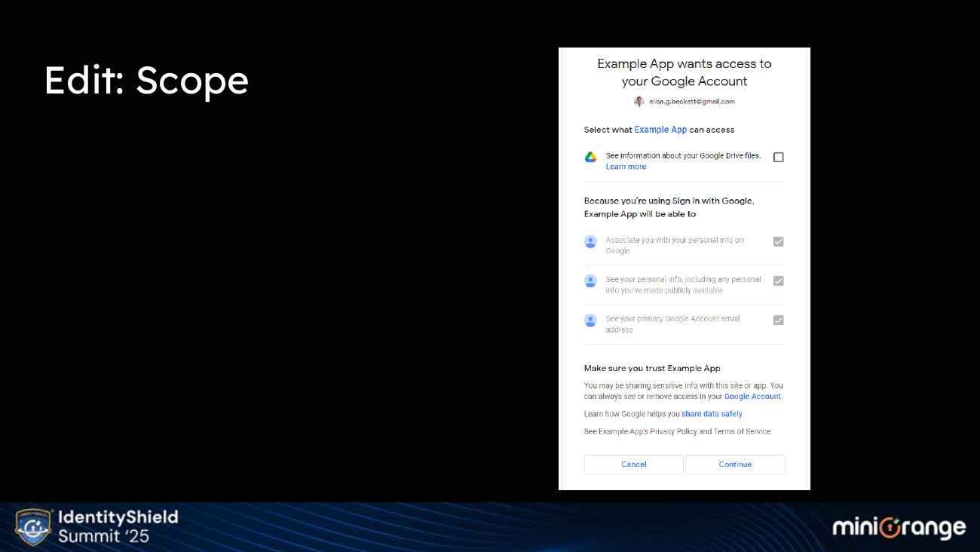Viewport: 980px width, 552px height.
Task: Click the 'Because you're using Sign in with Google' text
Action: click(x=669, y=207)
